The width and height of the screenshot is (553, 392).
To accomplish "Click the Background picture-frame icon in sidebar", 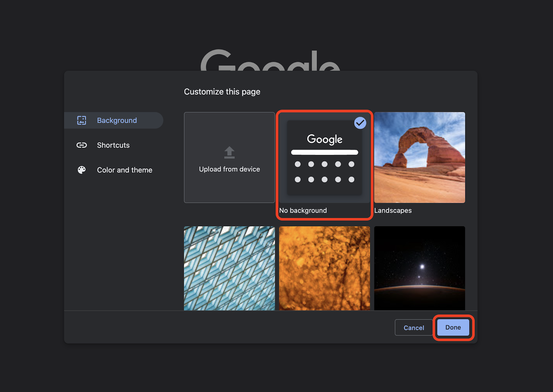I will 82,120.
